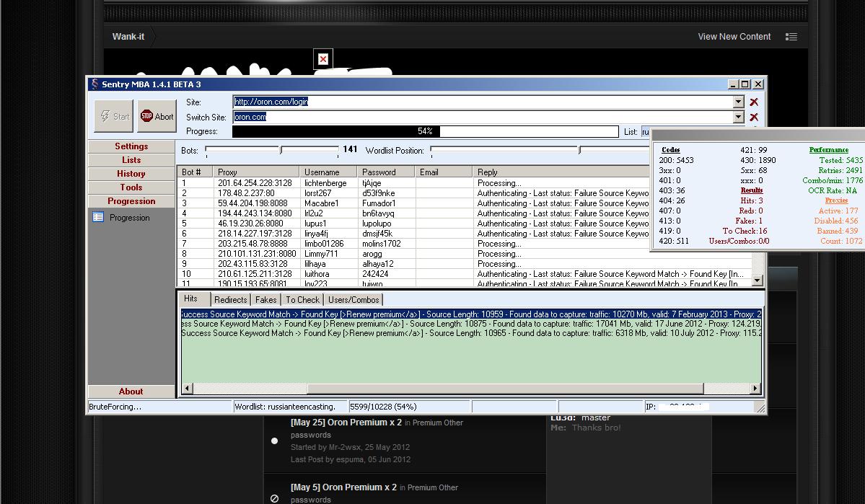Viewport: 865px width, 504px height.
Task: Click the Sentry MBA title bar icon
Action: [95, 84]
